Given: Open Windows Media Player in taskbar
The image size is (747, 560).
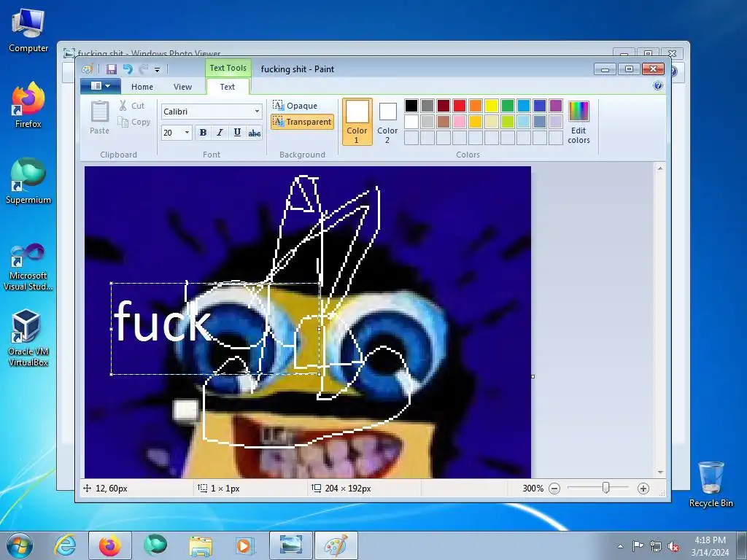Looking at the screenshot, I should 246,545.
